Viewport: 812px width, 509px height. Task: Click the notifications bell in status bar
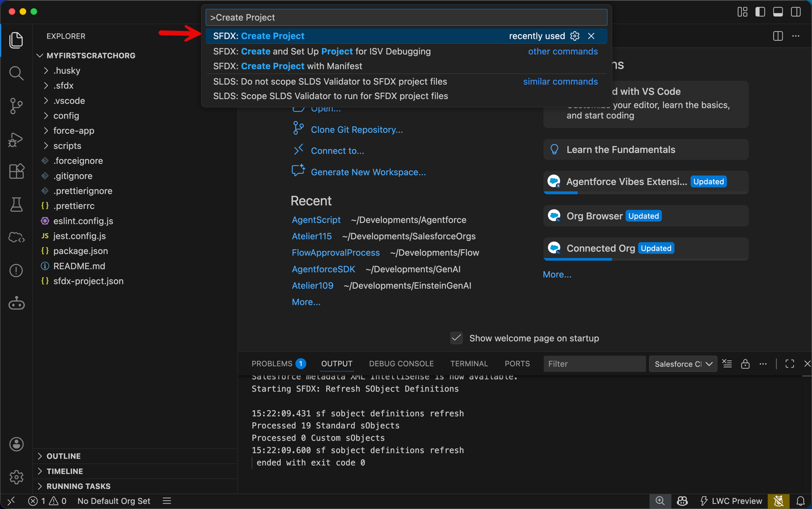coord(800,501)
